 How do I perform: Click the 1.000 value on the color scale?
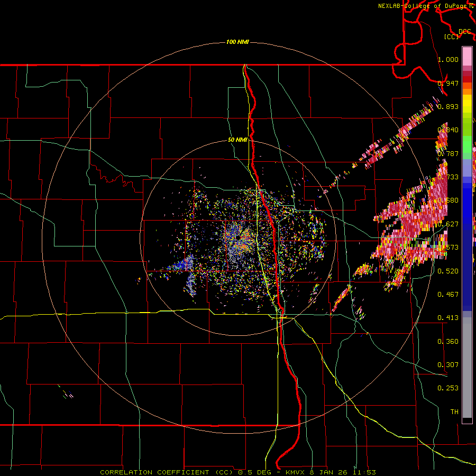coord(448,59)
